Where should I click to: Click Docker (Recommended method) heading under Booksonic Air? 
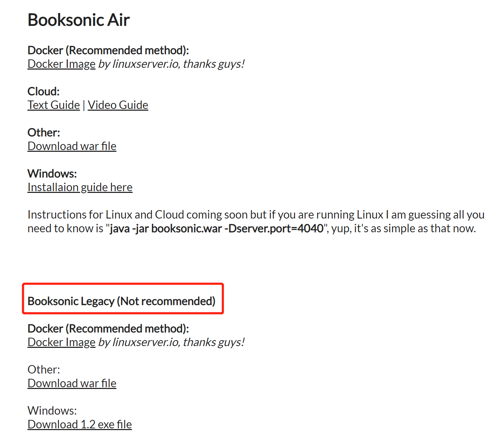(x=108, y=50)
